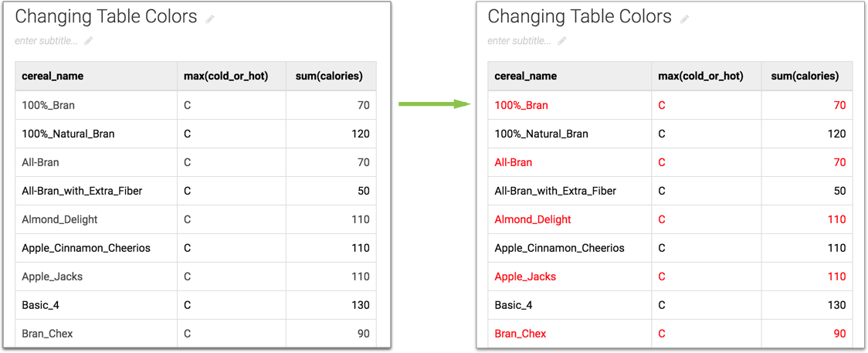Click the subtitle pencil icon in right panel

click(x=562, y=41)
